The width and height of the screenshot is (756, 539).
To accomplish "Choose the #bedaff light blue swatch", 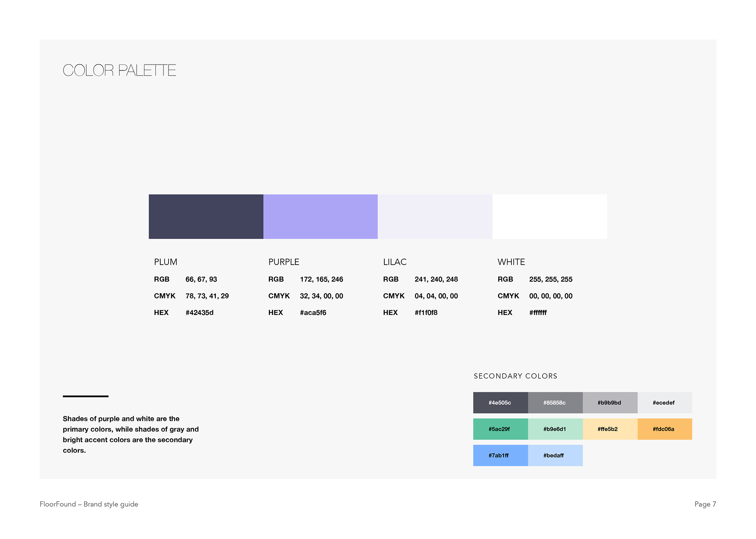I will [x=555, y=455].
